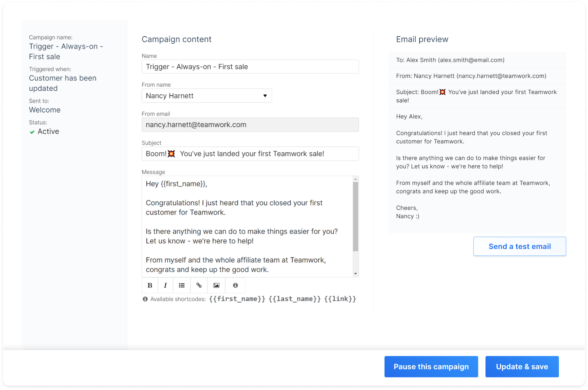The width and height of the screenshot is (588, 390).
Task: Click the campaign Name input field
Action: 250,66
